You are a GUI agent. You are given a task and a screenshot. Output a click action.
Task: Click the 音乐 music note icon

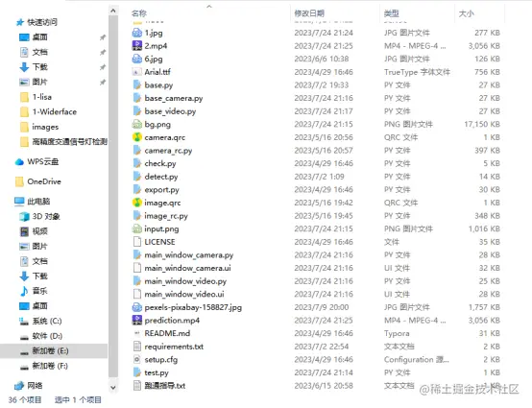24,291
